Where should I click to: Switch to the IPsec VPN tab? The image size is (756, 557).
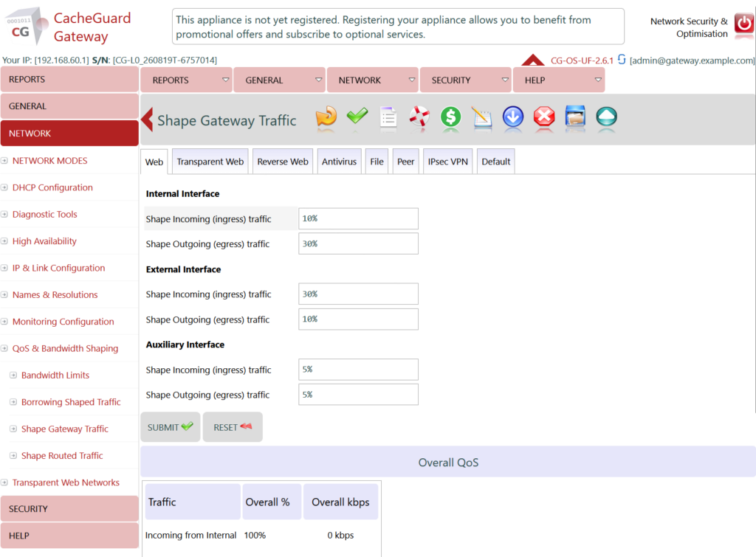(x=448, y=162)
